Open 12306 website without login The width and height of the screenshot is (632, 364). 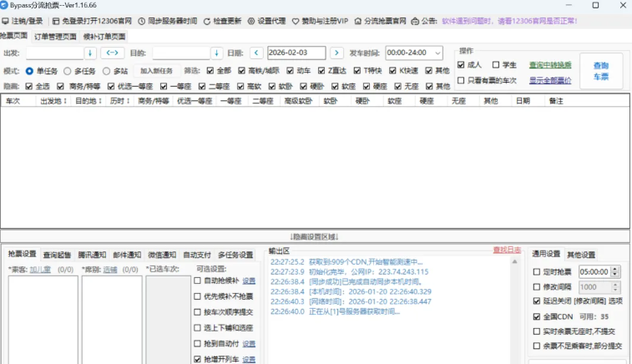(x=56, y=21)
